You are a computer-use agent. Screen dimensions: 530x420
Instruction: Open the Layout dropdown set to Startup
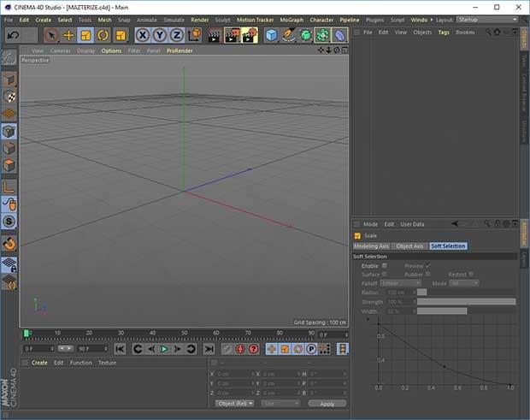click(486, 20)
